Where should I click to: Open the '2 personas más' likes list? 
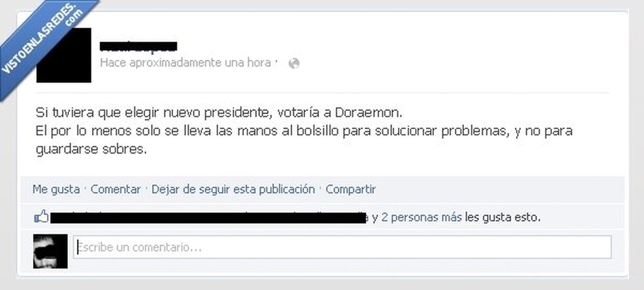point(421,218)
